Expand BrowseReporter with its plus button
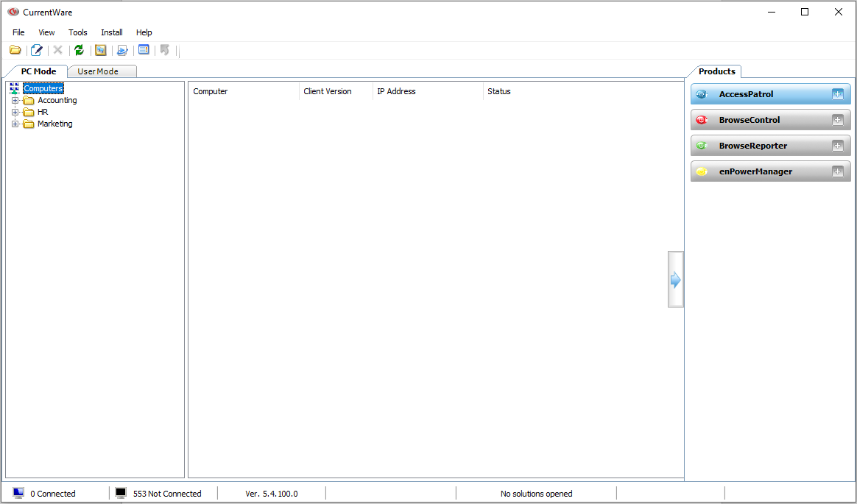 [837, 146]
